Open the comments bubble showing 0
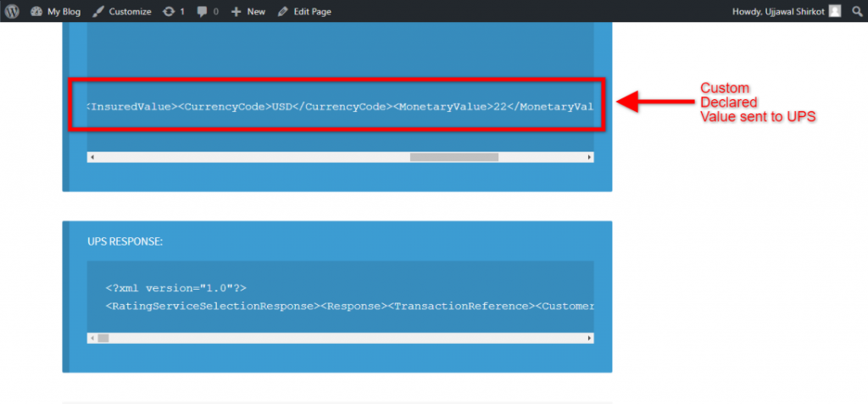This screenshot has height=404, width=868. (x=208, y=11)
